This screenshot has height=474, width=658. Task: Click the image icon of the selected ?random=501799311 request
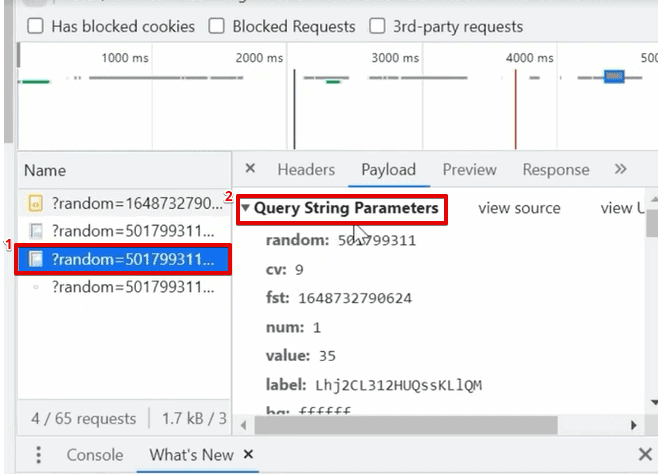coord(36,259)
